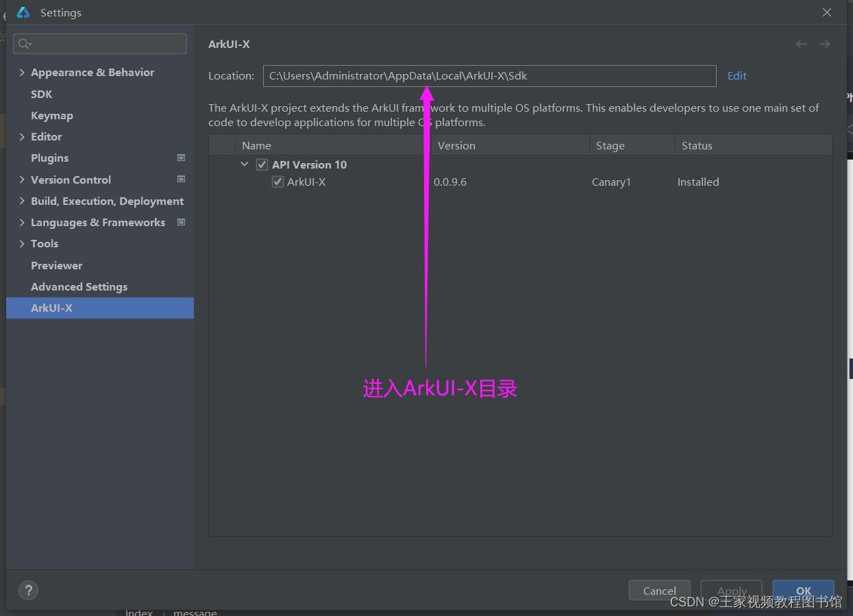
Task: Sort table by Stage column header
Action: [632, 145]
